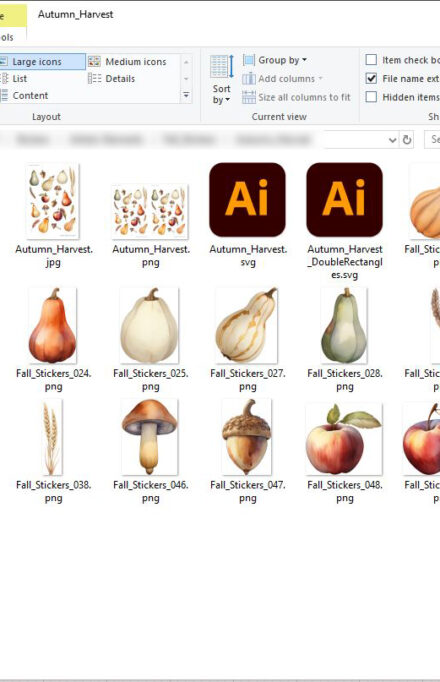Toggle the Hidden items checkbox
Viewport: 440px width, 682px height.
pos(371,97)
